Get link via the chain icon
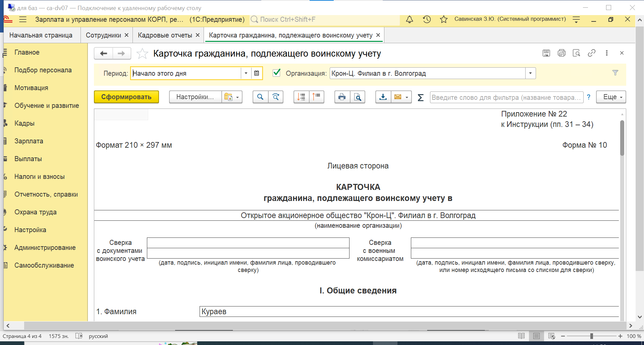Viewport: 644px width, 345px height. coord(591,53)
